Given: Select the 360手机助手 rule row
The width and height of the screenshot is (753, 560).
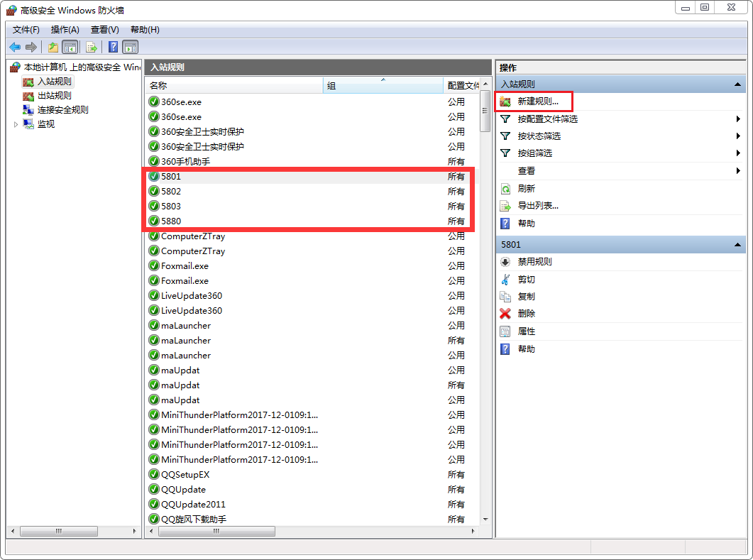Looking at the screenshot, I should coord(312,161).
